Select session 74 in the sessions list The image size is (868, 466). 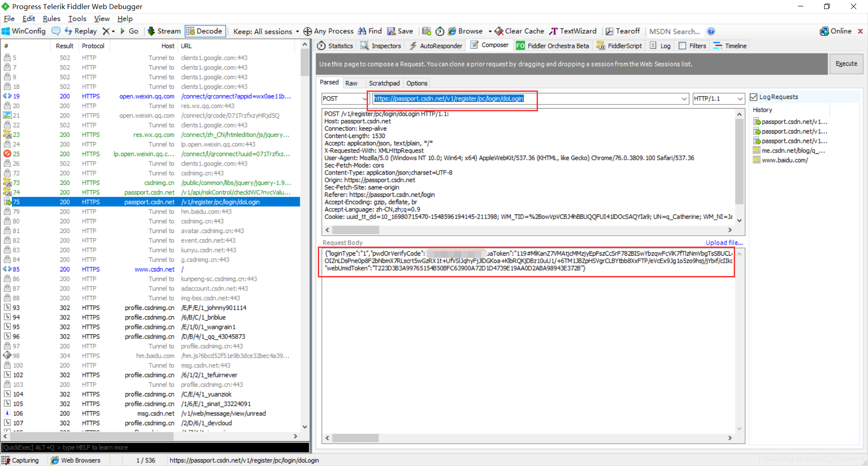(136, 192)
